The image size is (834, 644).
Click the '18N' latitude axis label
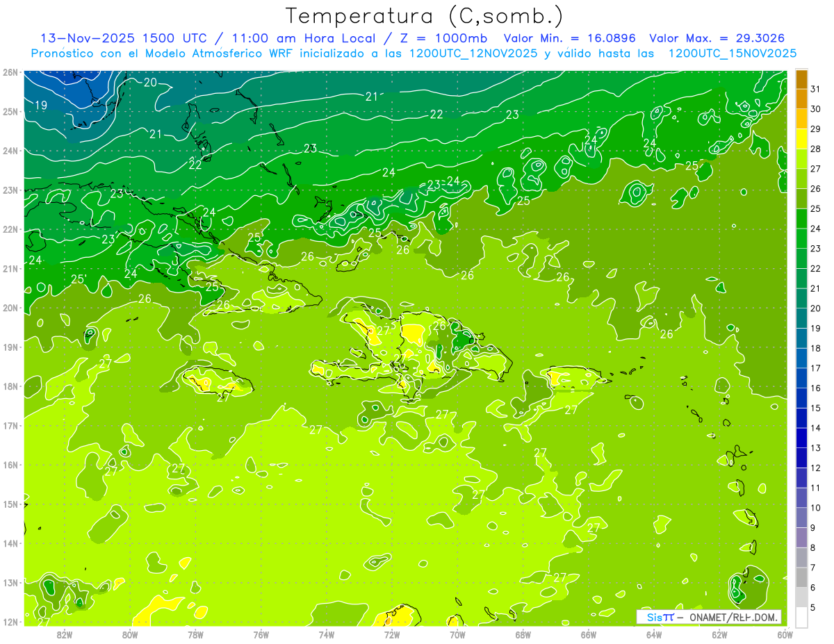(x=10, y=386)
